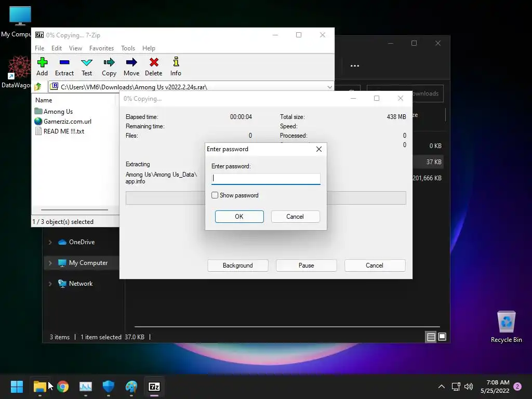The height and width of the screenshot is (399, 532).
Task: Open the Tools menu
Action: [128, 48]
